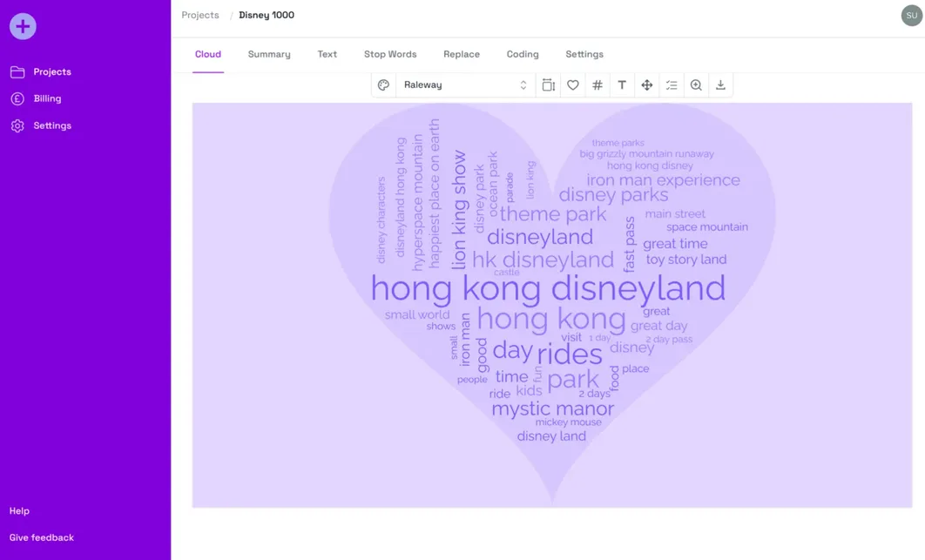Click 'fast pass' vertical phrase in cloud

(630, 245)
